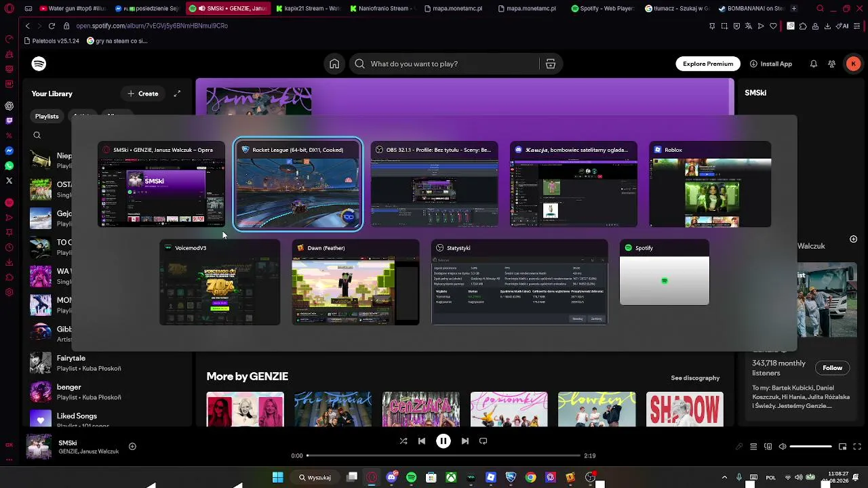Select the OBS window in task switcher
This screenshot has height=488, width=868.
[435, 184]
